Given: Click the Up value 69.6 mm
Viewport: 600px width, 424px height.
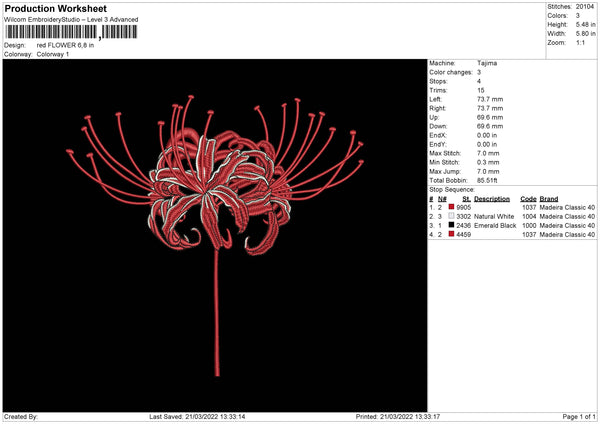Looking at the screenshot, I should click(490, 117).
